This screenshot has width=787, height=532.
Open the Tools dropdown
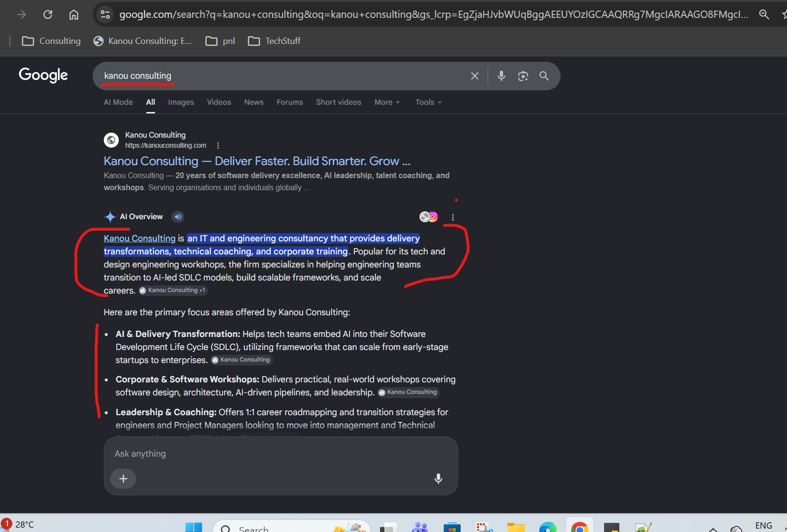point(429,102)
